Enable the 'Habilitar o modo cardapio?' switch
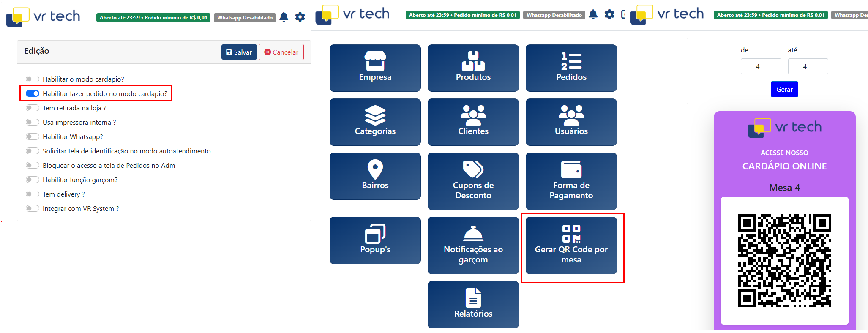Screen dimensions: 868x333 [33, 79]
